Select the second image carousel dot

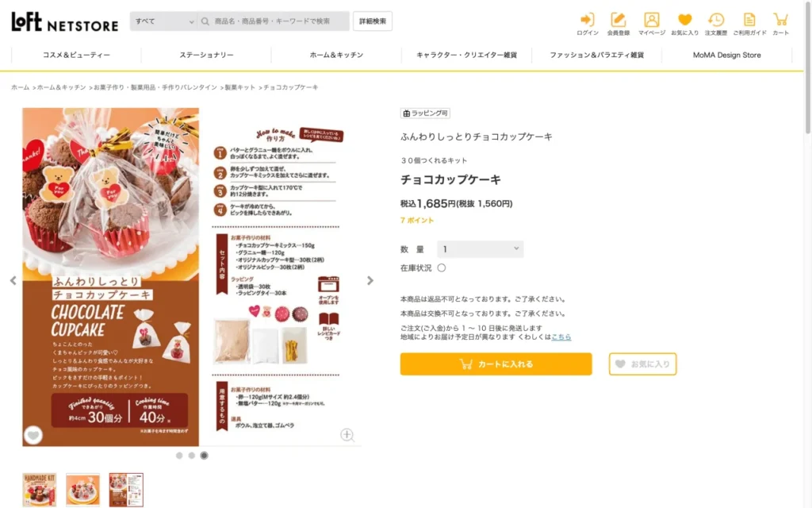[192, 456]
